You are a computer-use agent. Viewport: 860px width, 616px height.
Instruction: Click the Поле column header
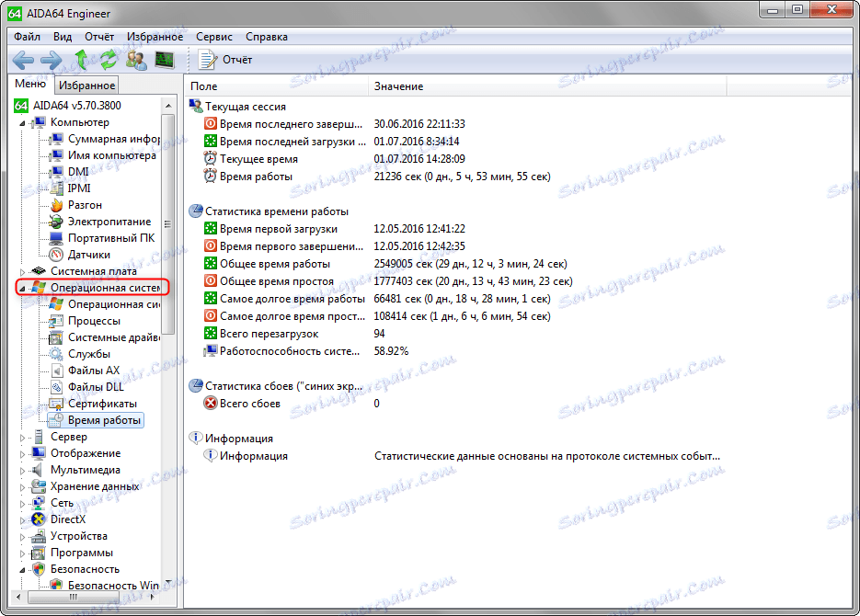click(x=277, y=86)
